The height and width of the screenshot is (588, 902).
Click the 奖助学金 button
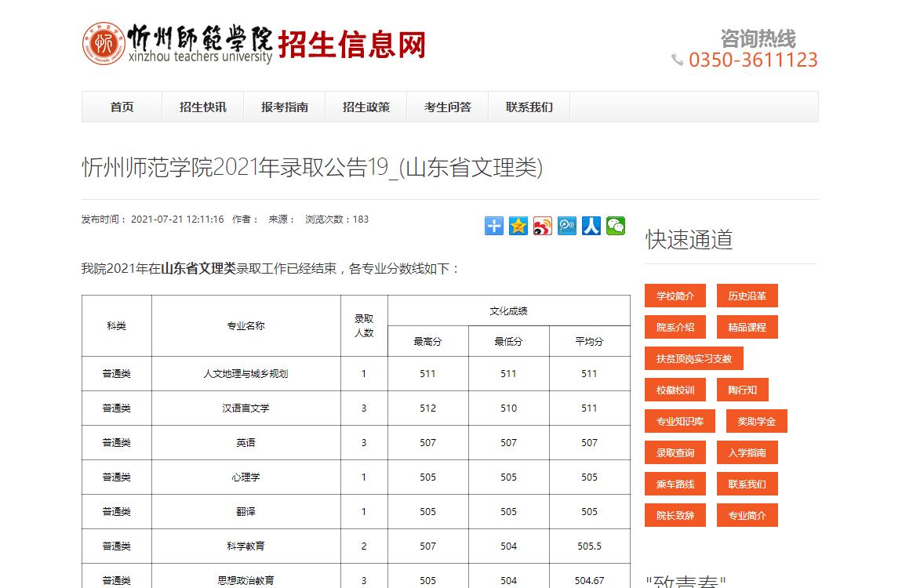(756, 421)
